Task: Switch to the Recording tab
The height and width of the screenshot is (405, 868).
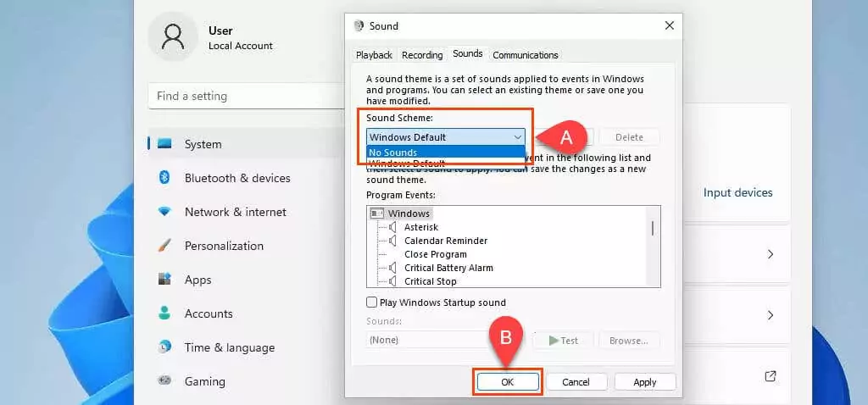Action: click(422, 55)
